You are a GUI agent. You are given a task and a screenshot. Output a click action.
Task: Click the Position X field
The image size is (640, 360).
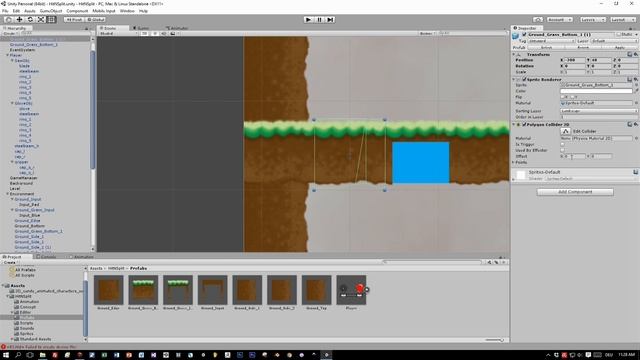tap(575, 60)
